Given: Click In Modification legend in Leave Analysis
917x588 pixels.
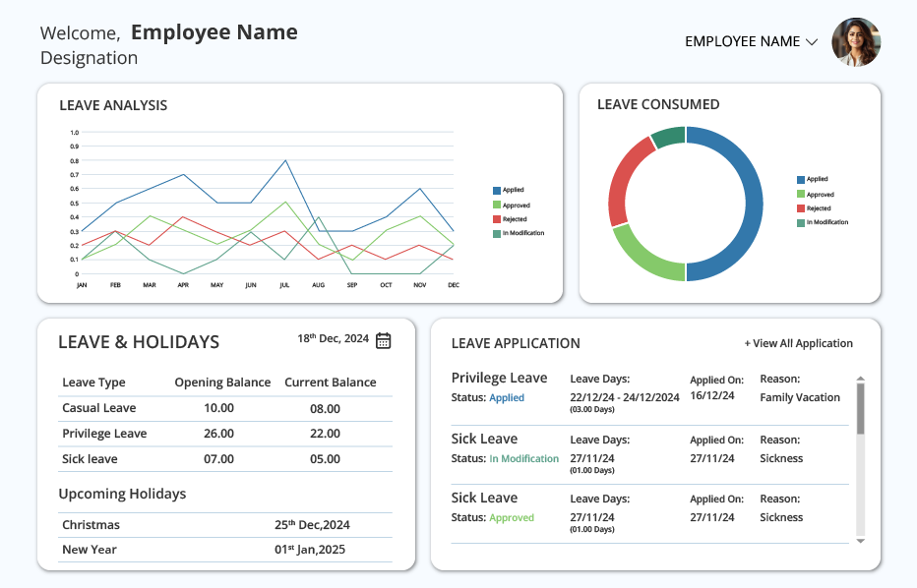Looking at the screenshot, I should pos(519,233).
